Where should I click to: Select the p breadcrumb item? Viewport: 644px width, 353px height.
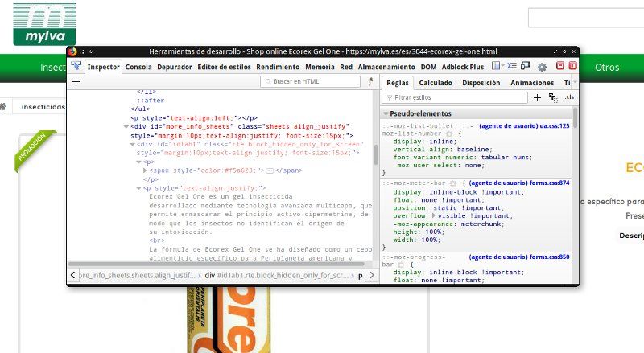pos(360,276)
